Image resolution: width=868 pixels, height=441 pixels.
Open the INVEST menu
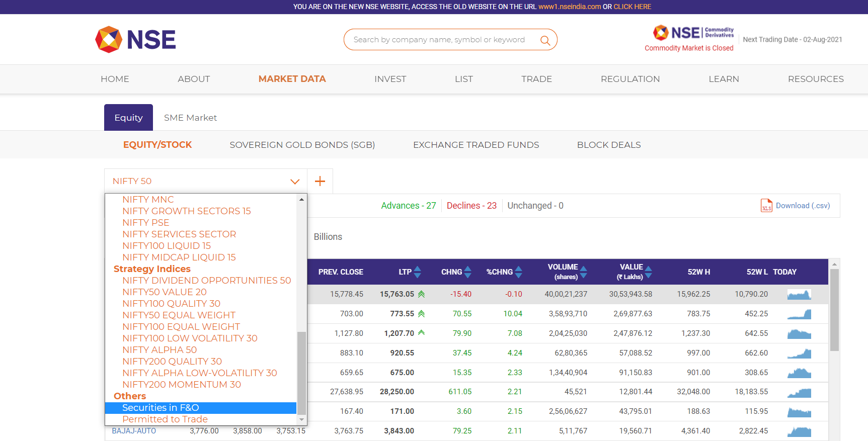390,79
